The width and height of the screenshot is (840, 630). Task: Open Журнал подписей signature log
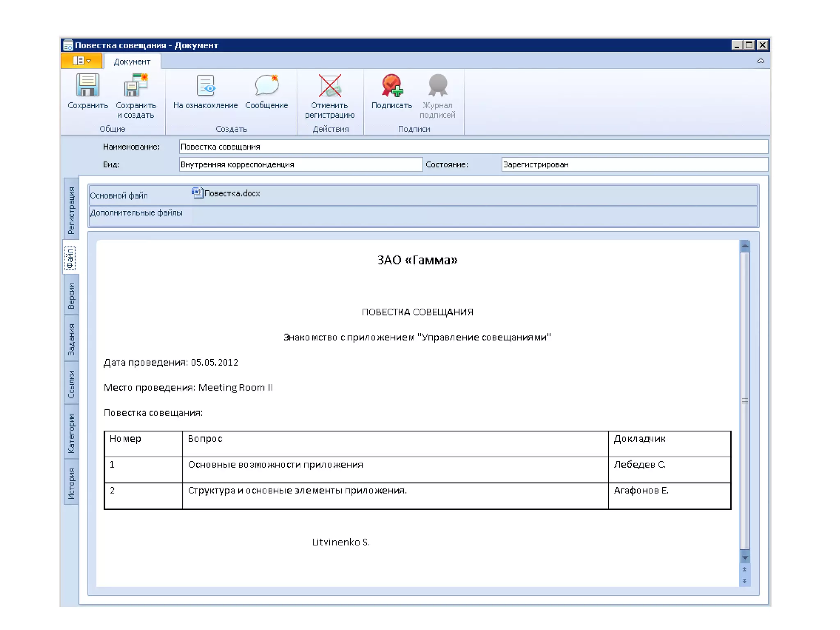click(437, 86)
